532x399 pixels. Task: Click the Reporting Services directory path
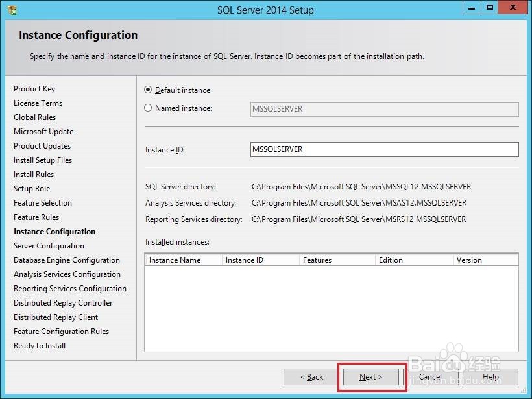tap(359, 219)
